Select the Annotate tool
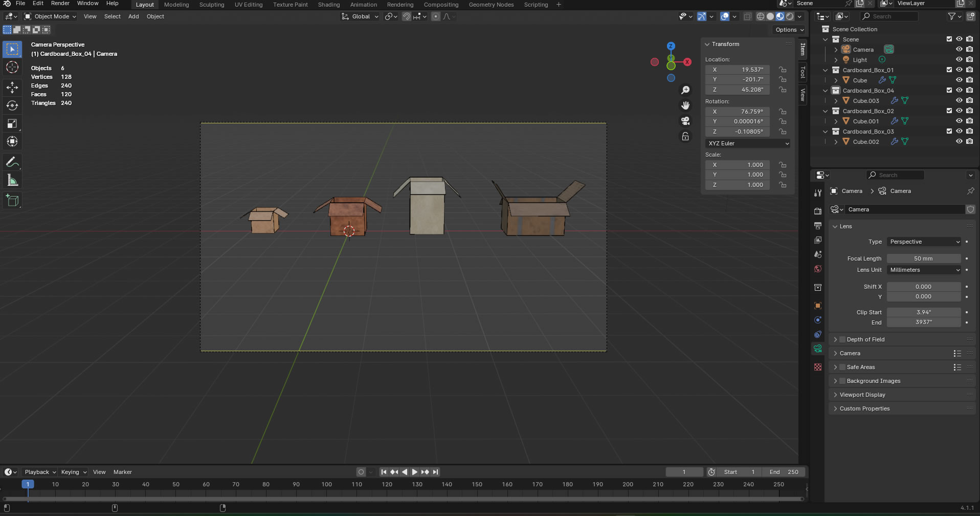The width and height of the screenshot is (980, 516). pos(12,162)
